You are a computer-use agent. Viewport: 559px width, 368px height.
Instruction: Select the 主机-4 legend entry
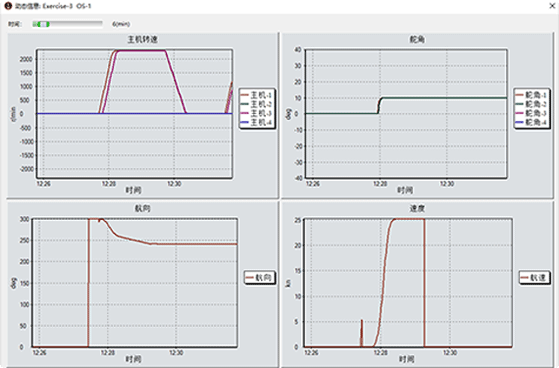pos(256,122)
